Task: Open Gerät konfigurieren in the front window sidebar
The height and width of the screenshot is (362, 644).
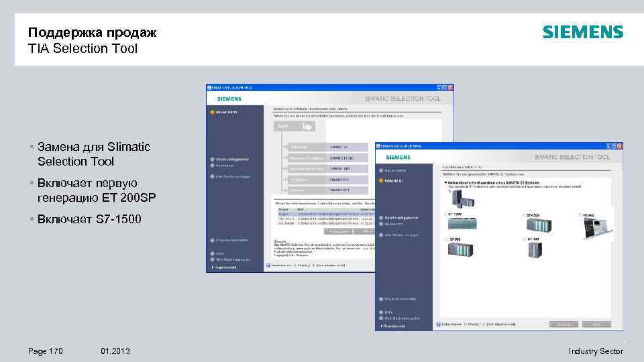Action: (x=398, y=218)
